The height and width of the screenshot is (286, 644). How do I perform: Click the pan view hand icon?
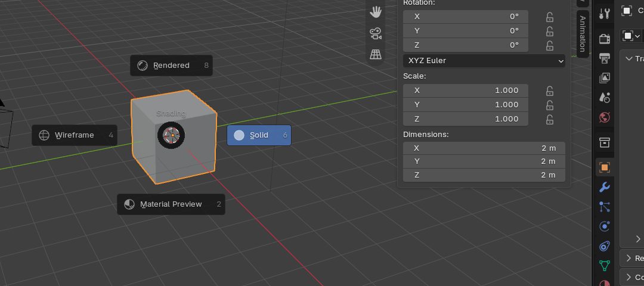click(x=376, y=12)
